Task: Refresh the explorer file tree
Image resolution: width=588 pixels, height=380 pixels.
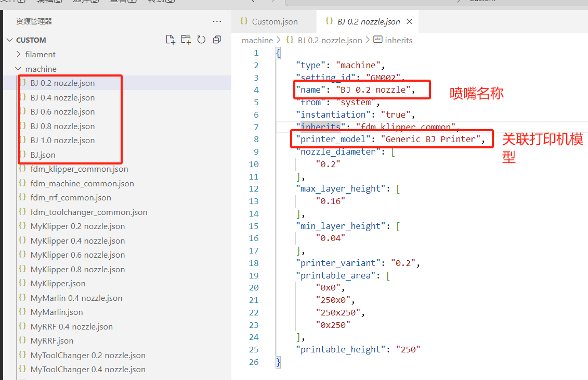Action: (x=201, y=40)
